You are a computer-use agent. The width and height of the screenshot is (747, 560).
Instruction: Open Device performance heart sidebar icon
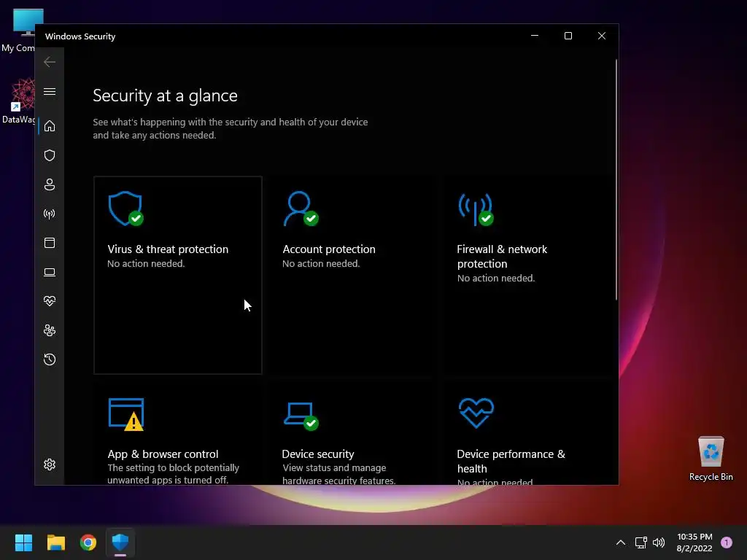[50, 301]
